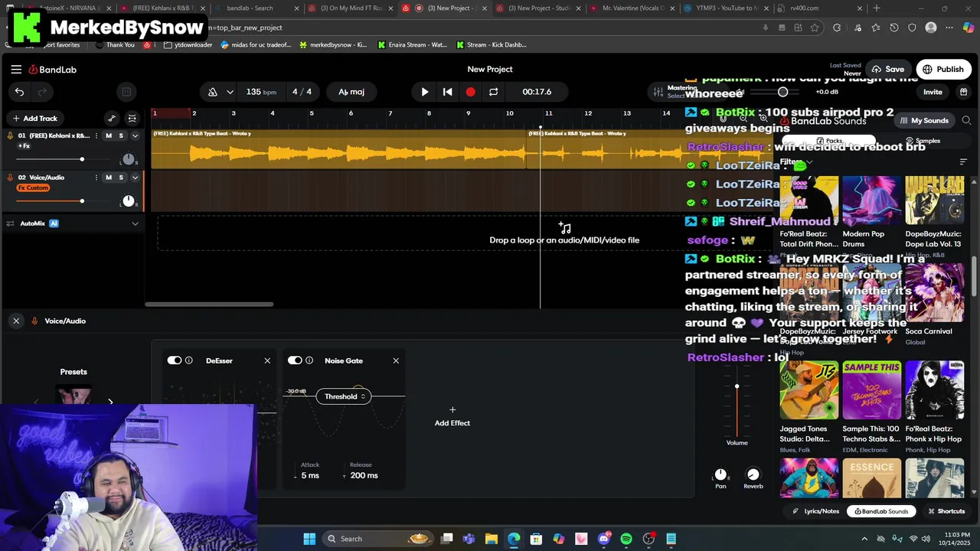Select the BandLab Sounds bottom tab
Screen dimensions: 980x551
(x=882, y=511)
